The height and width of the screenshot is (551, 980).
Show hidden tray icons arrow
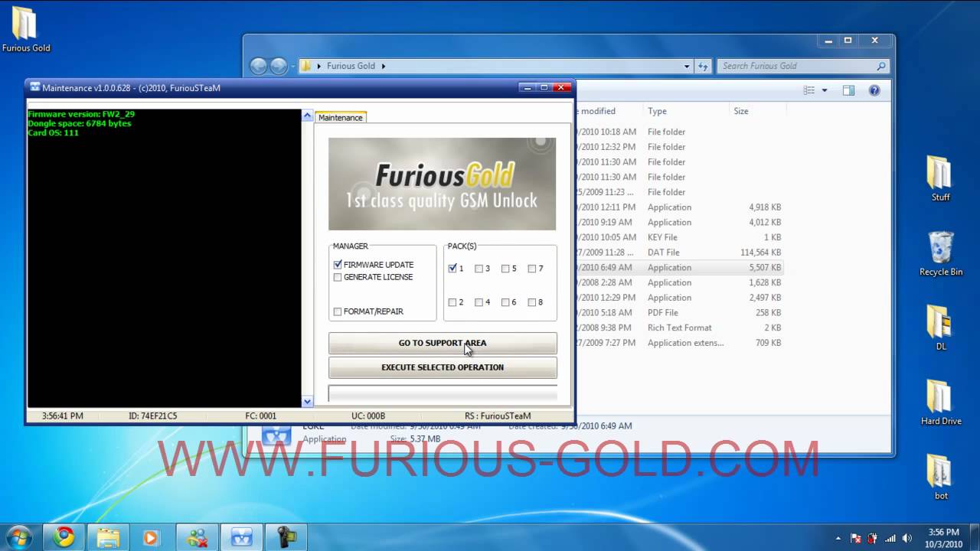point(838,538)
